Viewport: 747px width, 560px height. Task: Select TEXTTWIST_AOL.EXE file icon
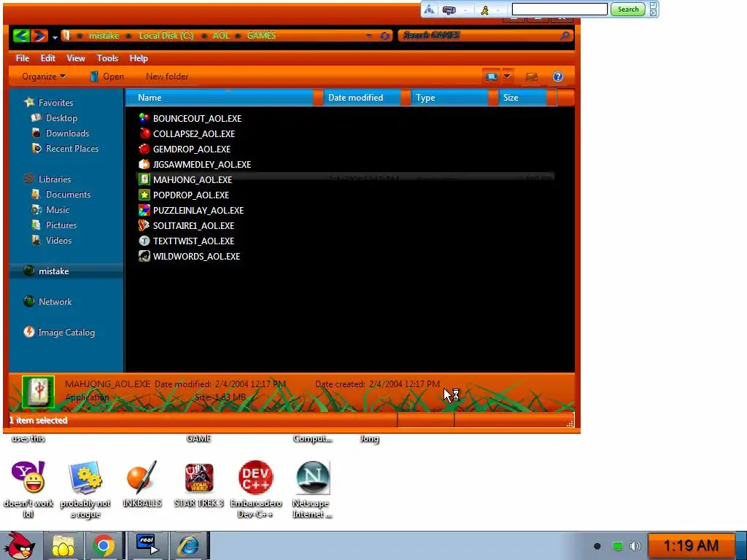point(144,241)
